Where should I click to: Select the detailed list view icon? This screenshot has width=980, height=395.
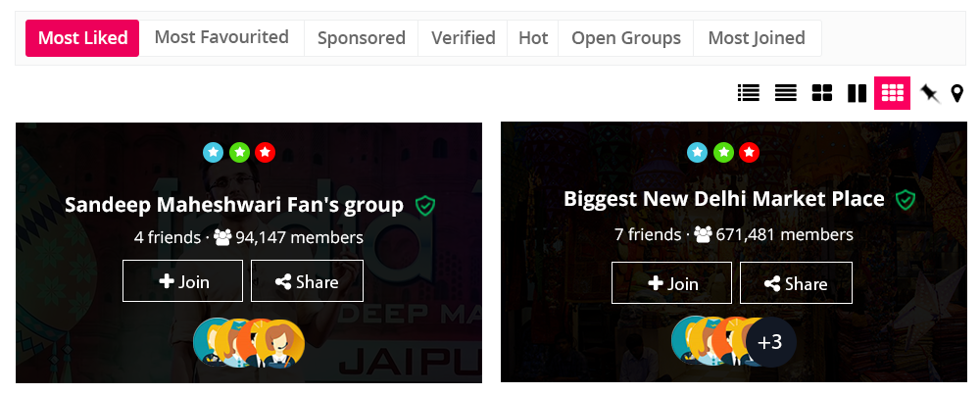pos(785,93)
